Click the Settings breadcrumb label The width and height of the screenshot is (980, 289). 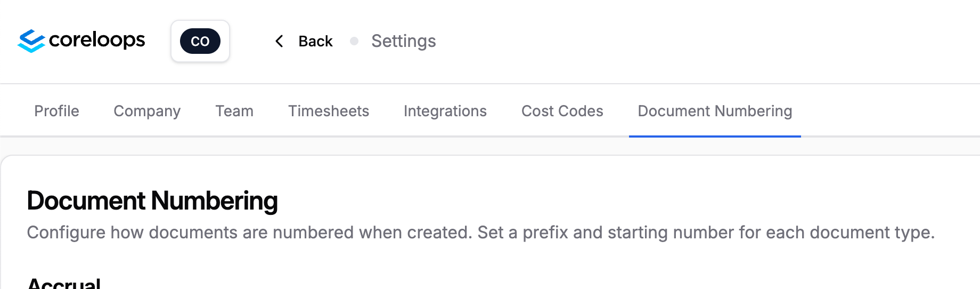[x=404, y=41]
